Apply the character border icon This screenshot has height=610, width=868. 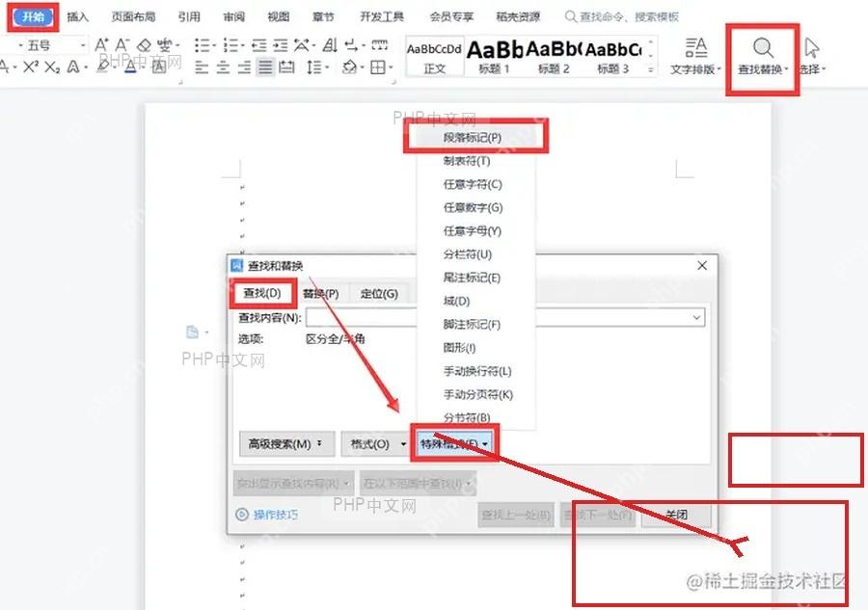[159, 67]
